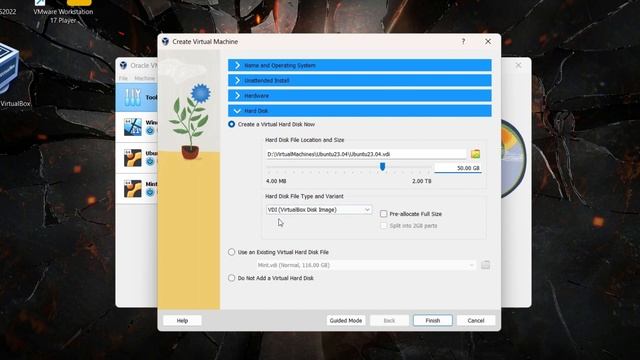Enable Pre-allocate Full Size checkbox

point(383,214)
